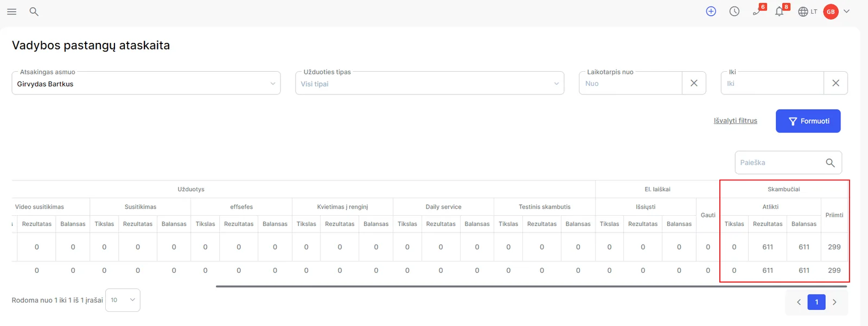Viewport: 868px width, 326px height.
Task: Click the Susitikimas column header
Action: (141, 207)
